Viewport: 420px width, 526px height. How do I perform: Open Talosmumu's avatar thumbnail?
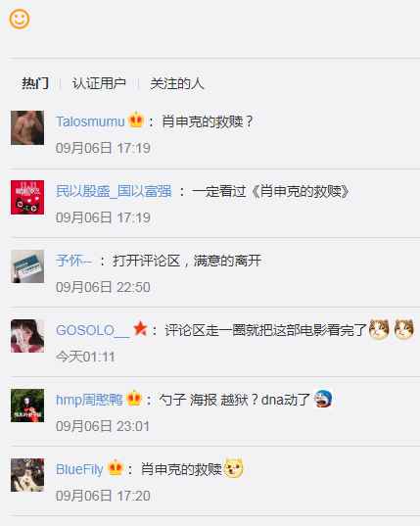pyautogui.click(x=27, y=127)
